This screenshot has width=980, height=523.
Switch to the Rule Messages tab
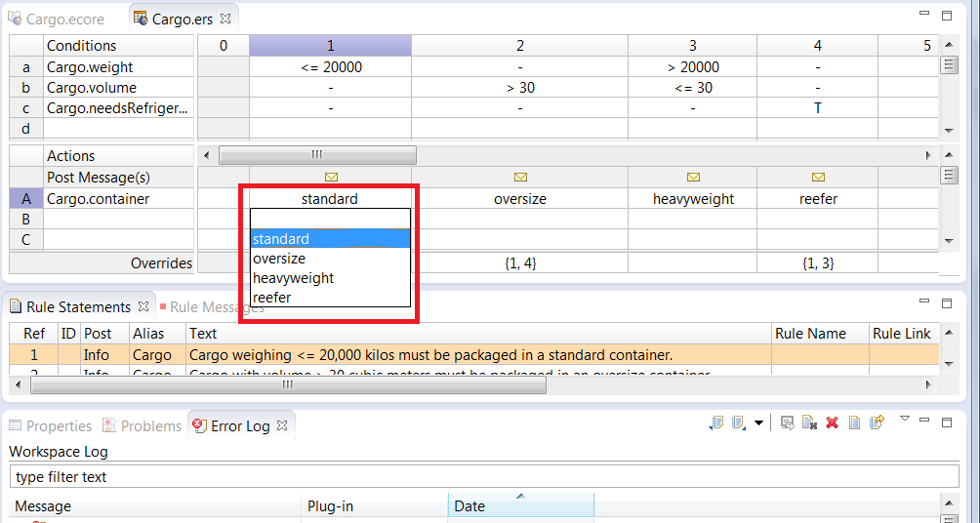pos(213,306)
